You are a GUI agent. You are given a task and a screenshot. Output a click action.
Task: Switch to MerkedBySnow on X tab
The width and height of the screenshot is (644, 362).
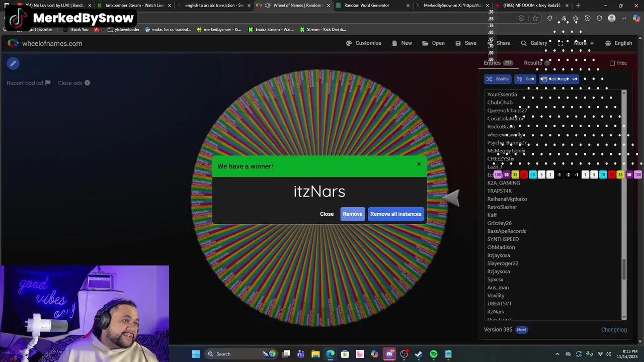coord(453,6)
